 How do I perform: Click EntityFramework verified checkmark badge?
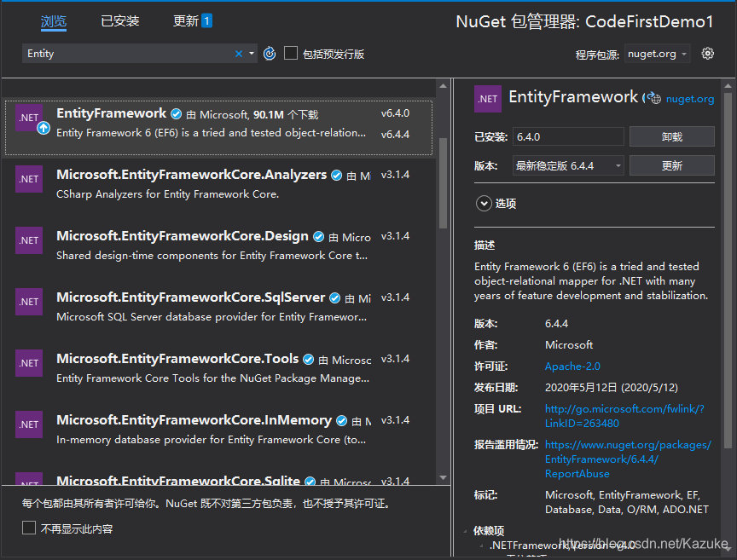(x=177, y=113)
